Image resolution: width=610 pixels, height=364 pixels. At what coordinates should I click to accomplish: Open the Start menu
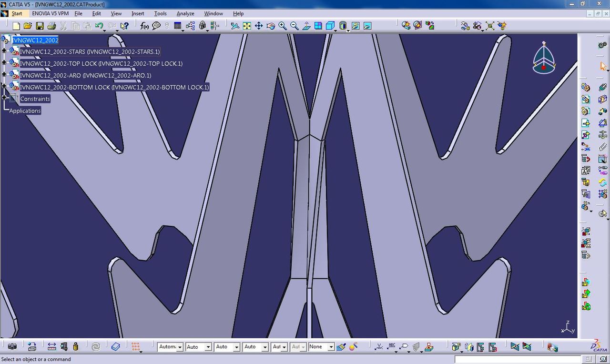pos(17,13)
